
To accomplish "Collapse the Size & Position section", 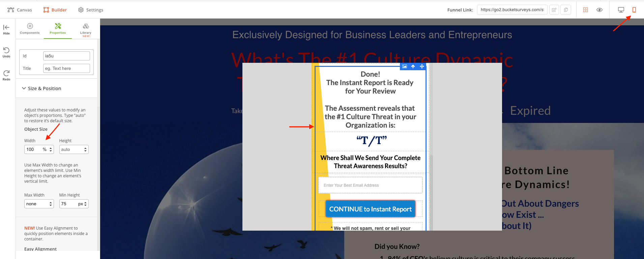I will click(x=41, y=88).
